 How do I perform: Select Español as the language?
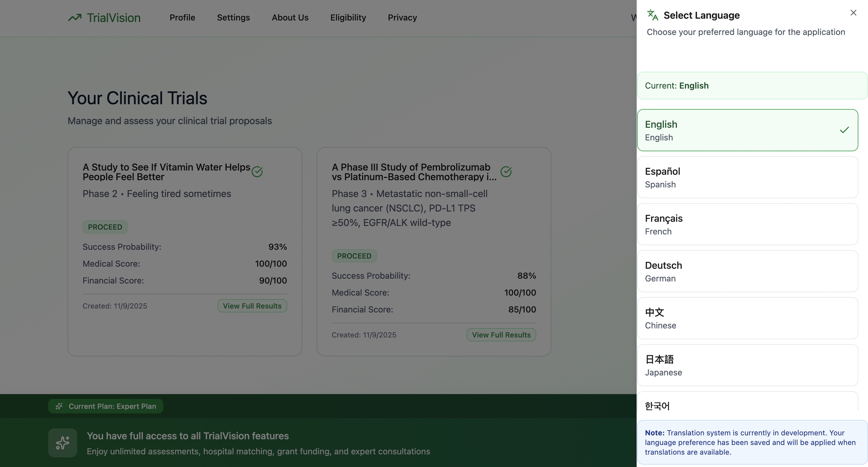(x=747, y=177)
